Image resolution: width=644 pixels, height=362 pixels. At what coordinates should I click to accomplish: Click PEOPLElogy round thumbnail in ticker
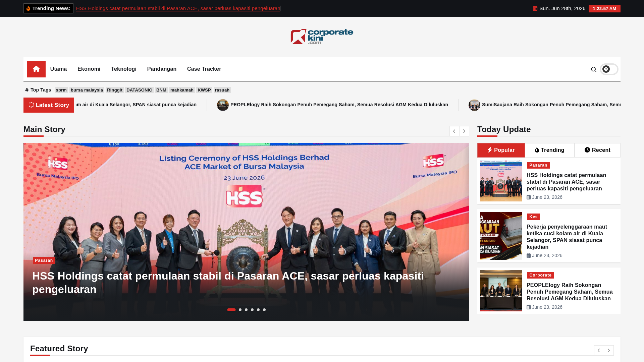click(x=223, y=105)
